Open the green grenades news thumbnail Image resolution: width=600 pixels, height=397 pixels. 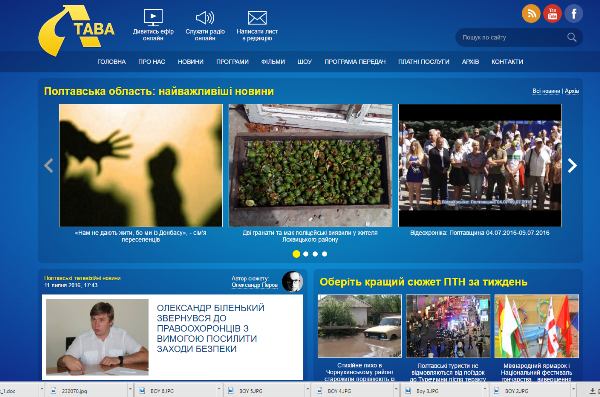310,165
